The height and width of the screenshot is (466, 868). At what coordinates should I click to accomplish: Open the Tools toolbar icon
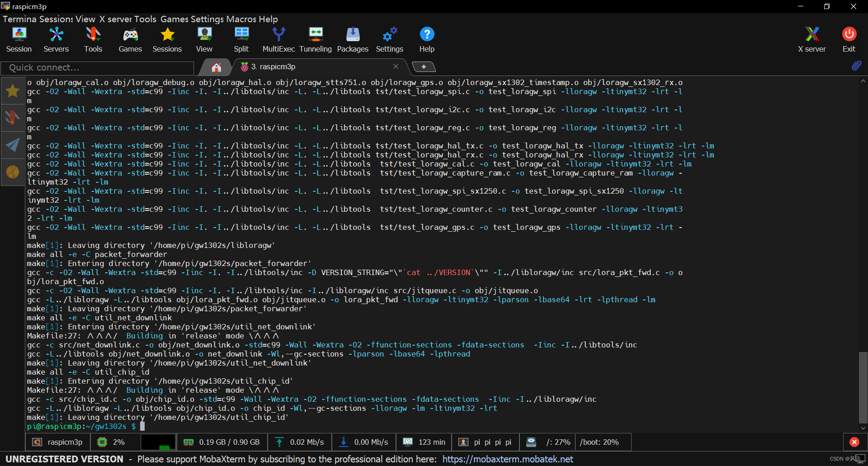click(93, 40)
